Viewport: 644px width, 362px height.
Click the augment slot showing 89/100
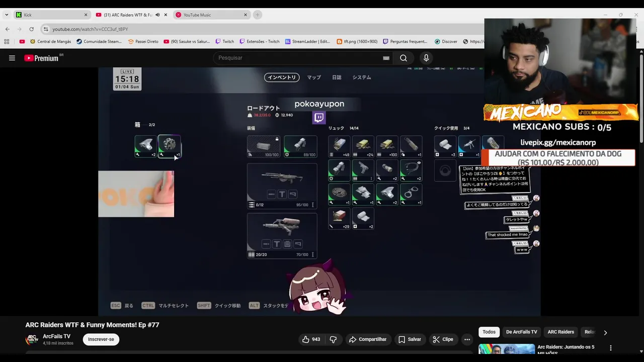pos(300,146)
